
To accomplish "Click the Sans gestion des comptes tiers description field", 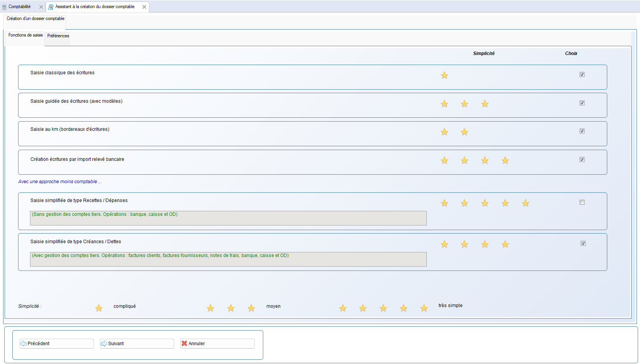I will (x=228, y=218).
